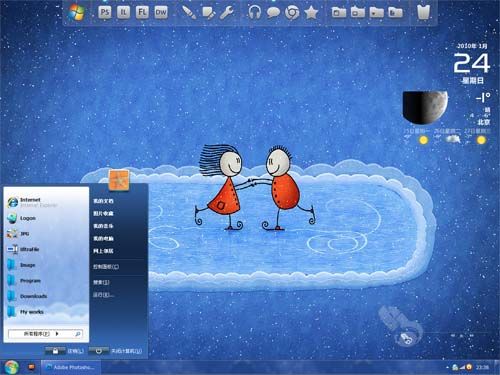Open the Chrome browser icon in dock
This screenshot has height=375, width=500.
point(292,13)
